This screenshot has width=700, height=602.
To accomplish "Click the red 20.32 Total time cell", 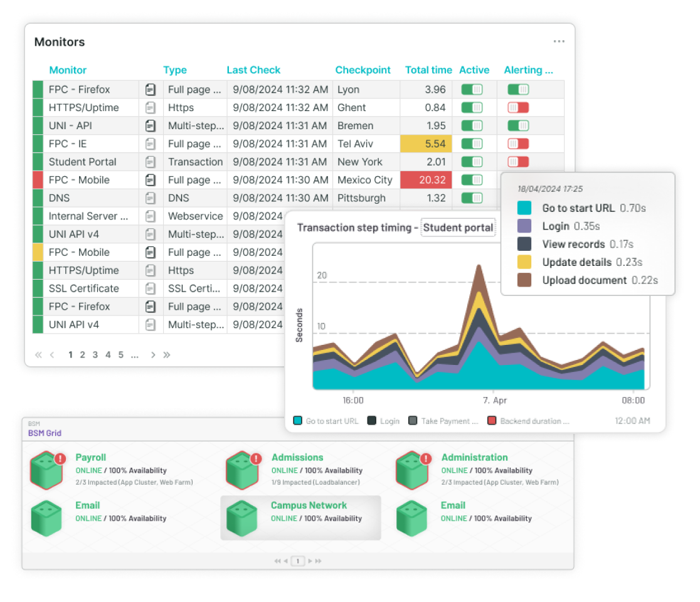I will [x=426, y=180].
